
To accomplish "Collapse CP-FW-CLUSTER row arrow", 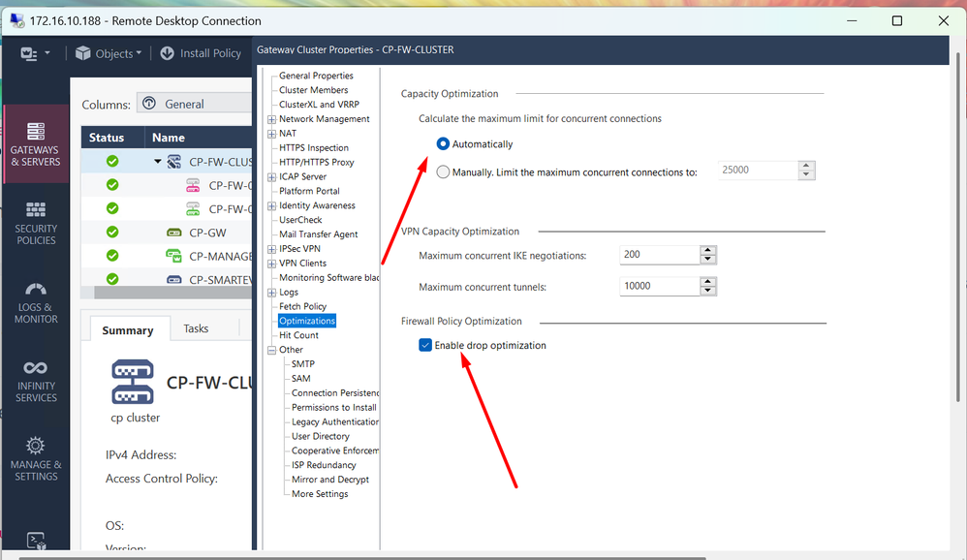I will [157, 162].
